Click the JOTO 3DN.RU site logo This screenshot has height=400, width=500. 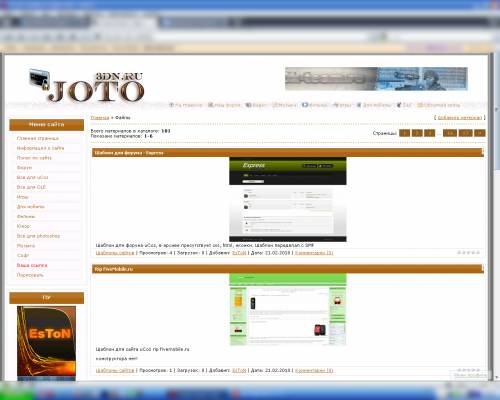pos(87,86)
